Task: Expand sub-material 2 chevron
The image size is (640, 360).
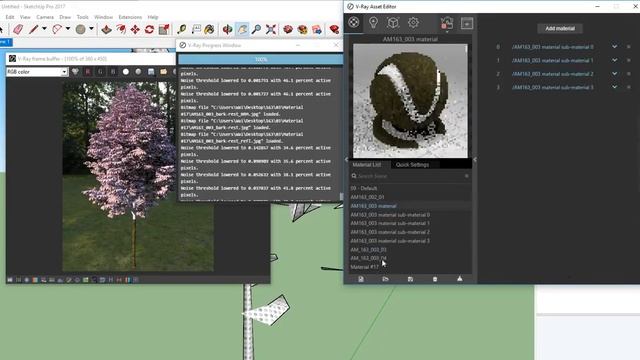Action: [614, 74]
